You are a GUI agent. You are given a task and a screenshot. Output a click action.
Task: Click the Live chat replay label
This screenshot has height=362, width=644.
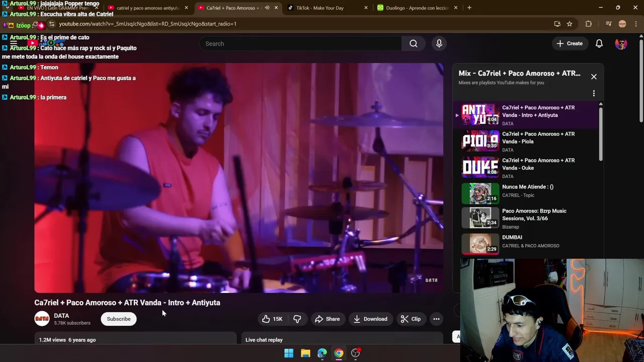[x=264, y=340]
